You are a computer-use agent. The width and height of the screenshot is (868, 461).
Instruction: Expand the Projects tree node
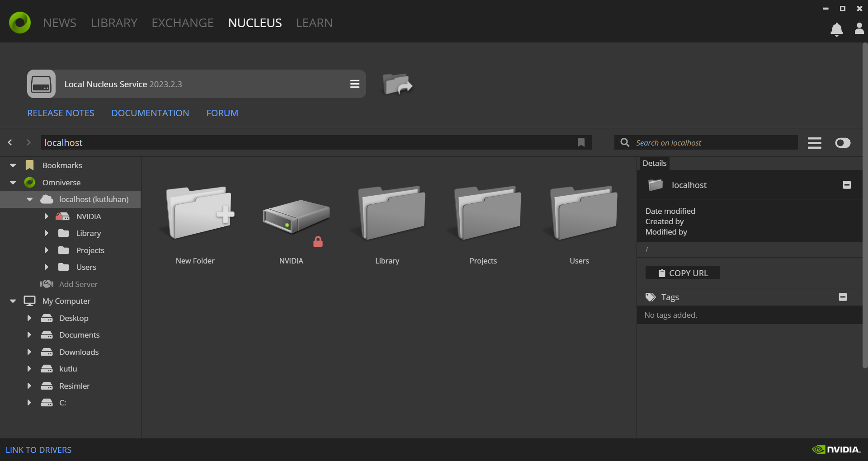pyautogui.click(x=46, y=250)
